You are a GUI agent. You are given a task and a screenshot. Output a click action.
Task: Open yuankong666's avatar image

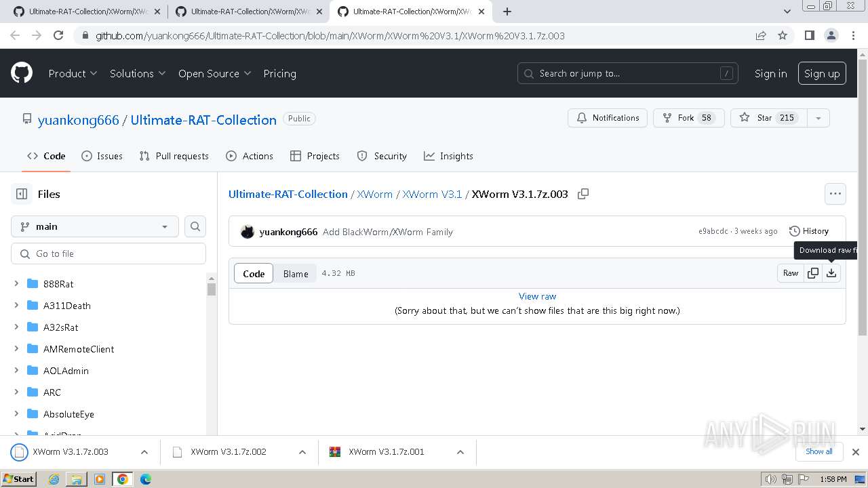click(x=248, y=232)
